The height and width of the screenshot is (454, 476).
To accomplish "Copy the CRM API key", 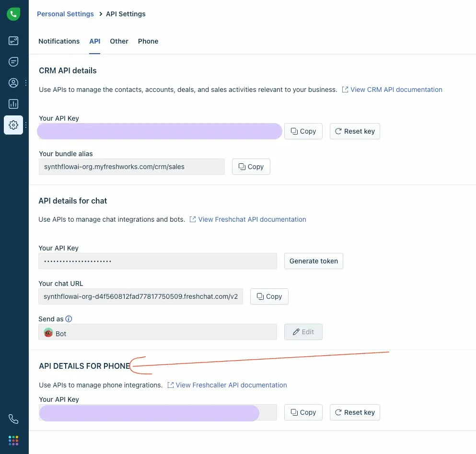I will [303, 131].
